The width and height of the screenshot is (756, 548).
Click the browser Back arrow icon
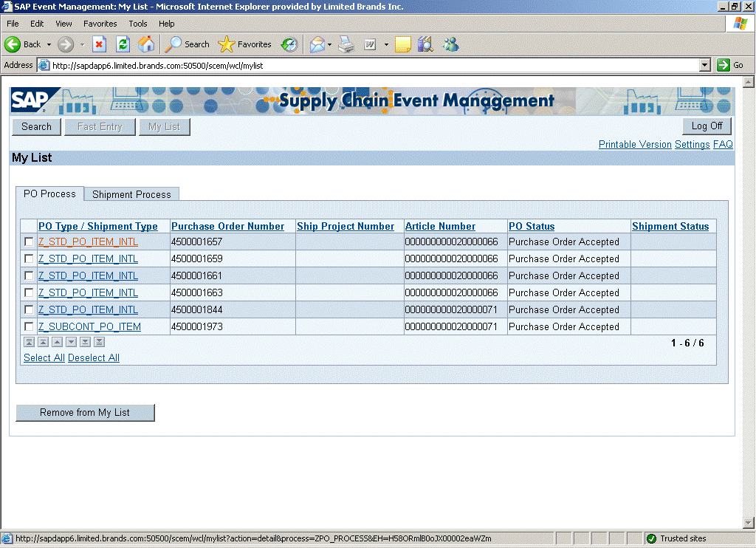click(x=13, y=44)
